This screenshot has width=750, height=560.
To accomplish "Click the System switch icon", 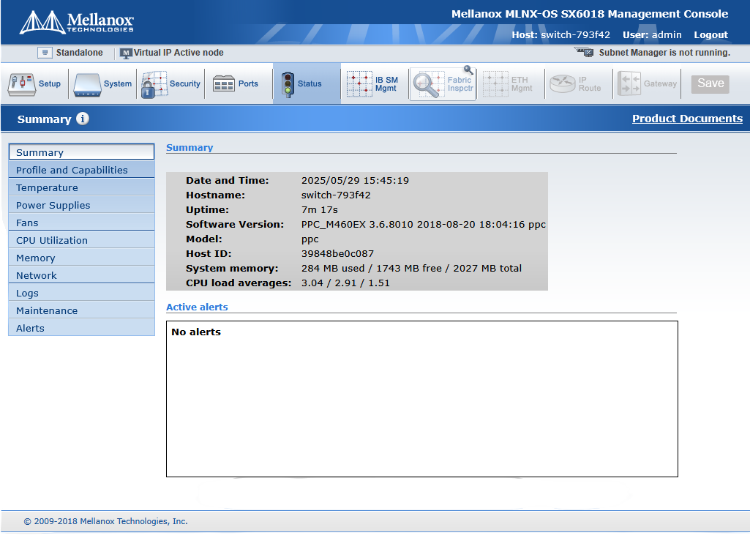I will [87, 85].
